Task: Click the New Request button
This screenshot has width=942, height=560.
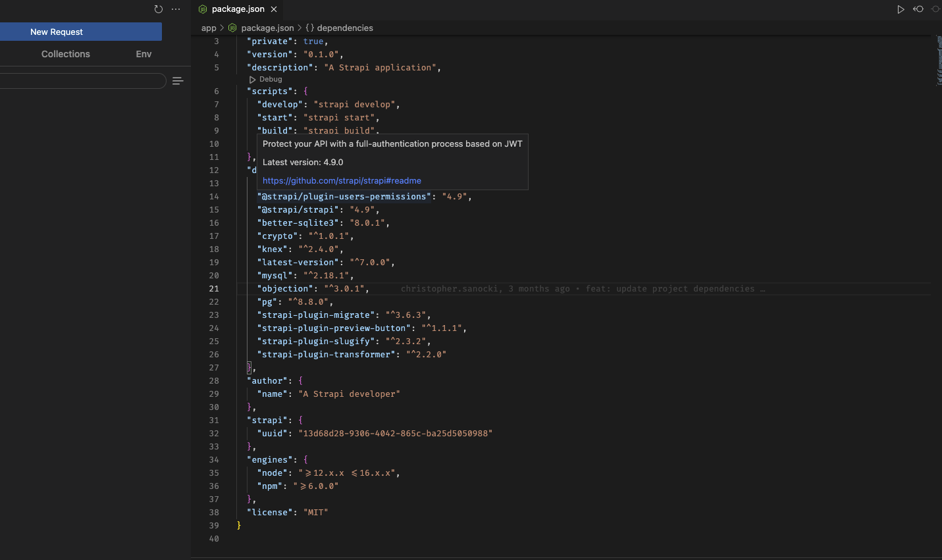Action: tap(57, 31)
